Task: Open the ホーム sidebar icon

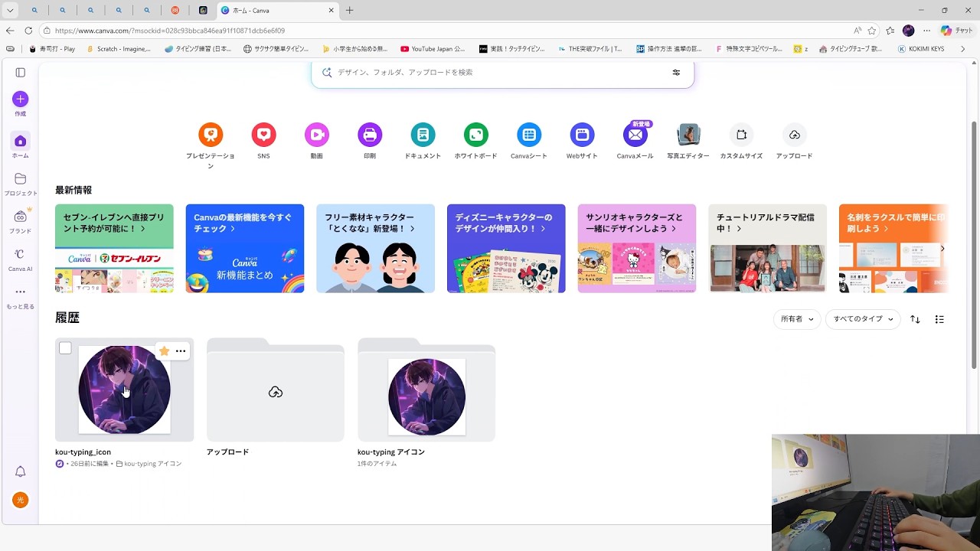Action: (x=21, y=141)
